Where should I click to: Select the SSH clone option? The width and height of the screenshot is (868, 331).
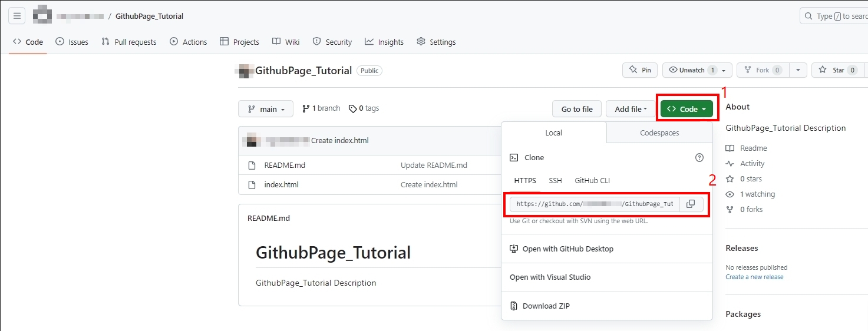(x=555, y=181)
